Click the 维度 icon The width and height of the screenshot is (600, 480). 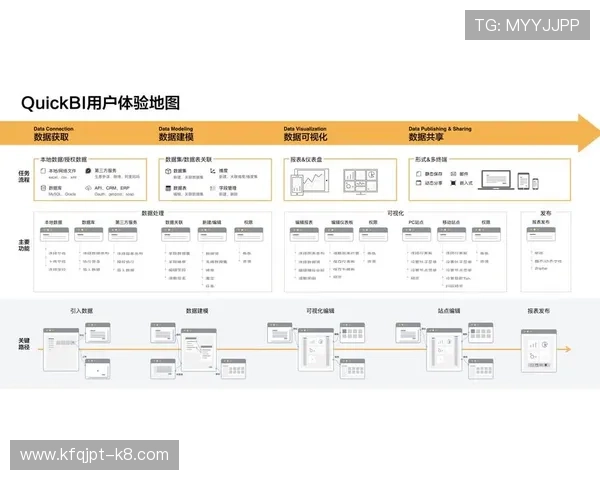click(x=213, y=171)
